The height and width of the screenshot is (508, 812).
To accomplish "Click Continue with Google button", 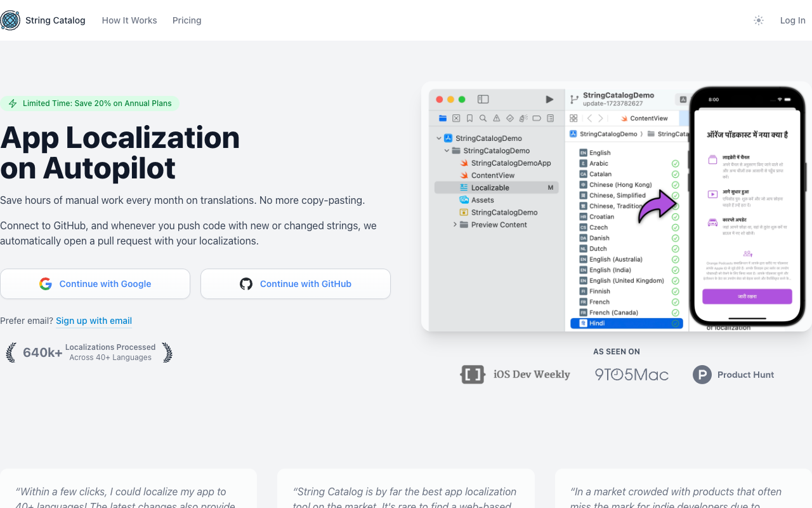I will [x=95, y=284].
